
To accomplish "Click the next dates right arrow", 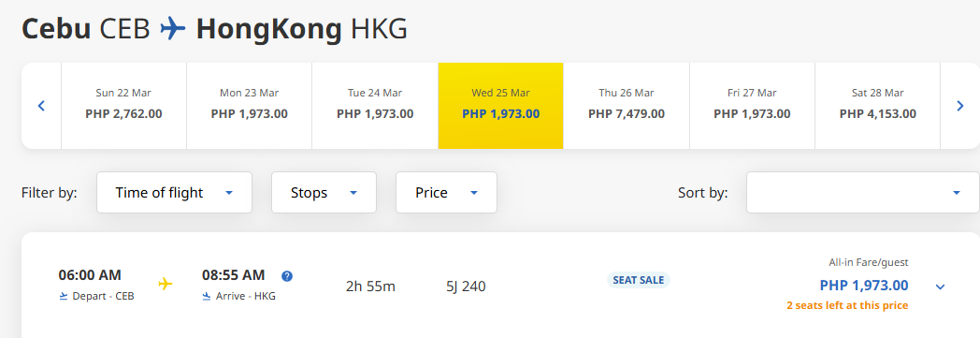I will [960, 106].
